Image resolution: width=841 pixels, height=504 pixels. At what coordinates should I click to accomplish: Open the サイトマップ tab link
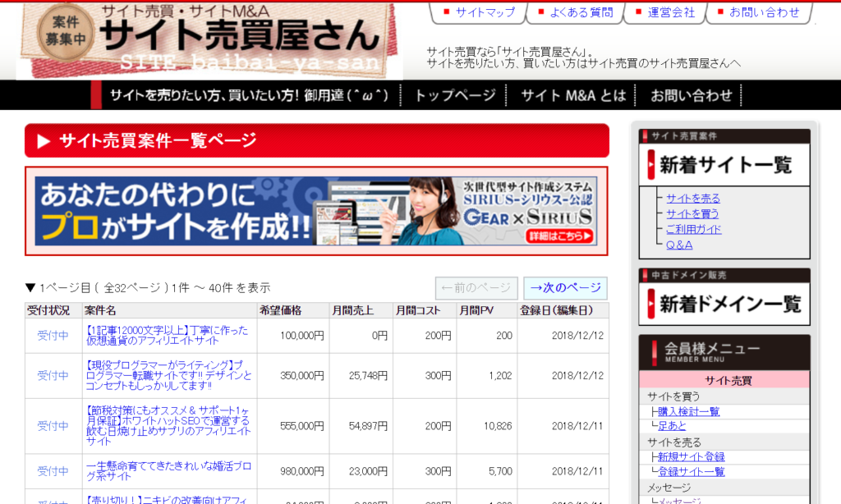[x=485, y=12]
